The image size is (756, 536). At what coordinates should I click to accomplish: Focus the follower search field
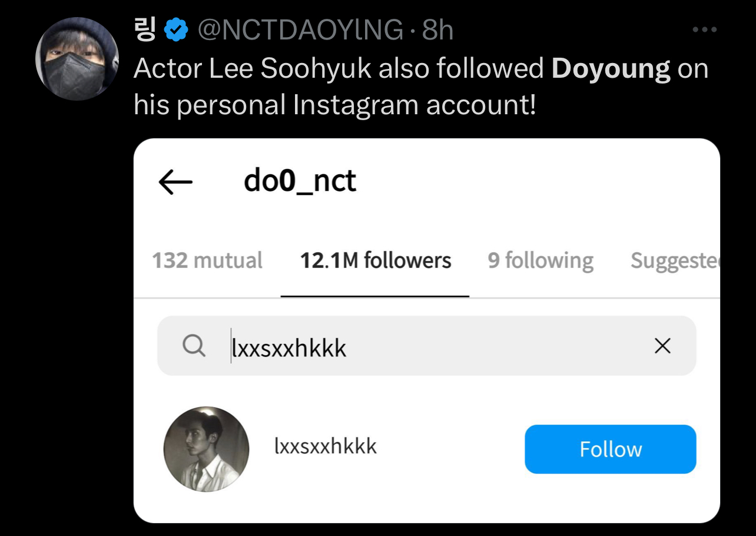tap(436, 346)
